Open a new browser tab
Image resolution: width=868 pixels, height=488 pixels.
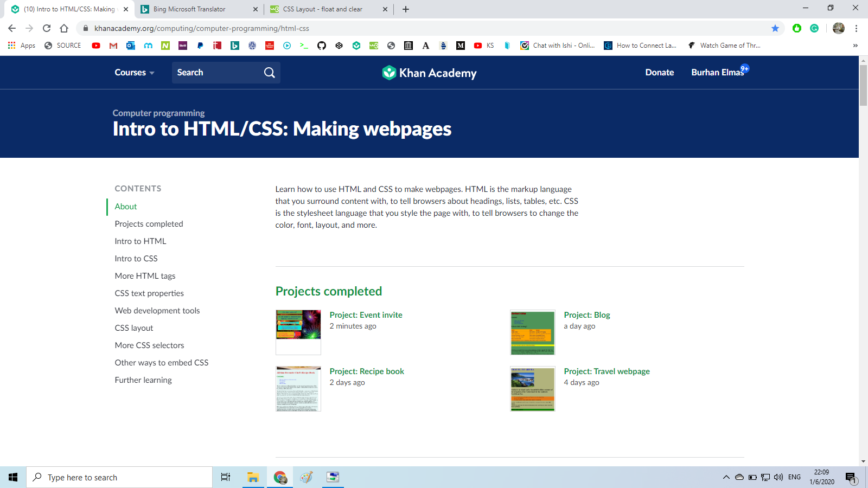pos(406,9)
